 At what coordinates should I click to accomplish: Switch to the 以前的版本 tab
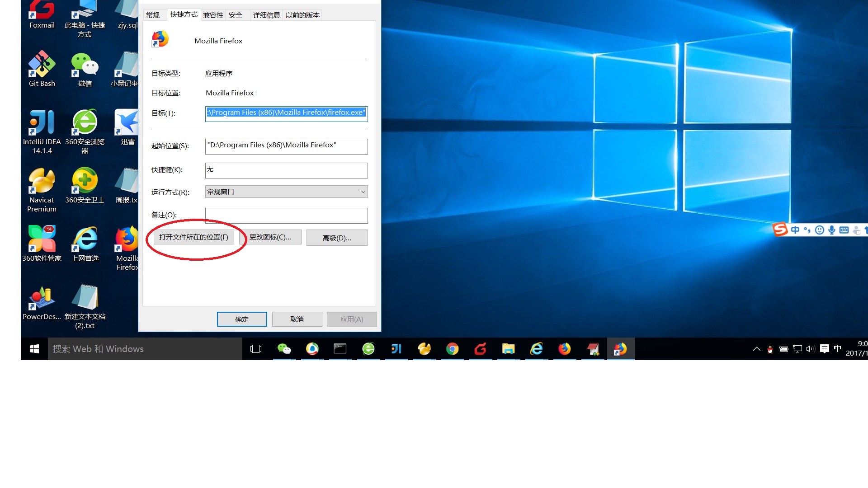[x=302, y=15]
